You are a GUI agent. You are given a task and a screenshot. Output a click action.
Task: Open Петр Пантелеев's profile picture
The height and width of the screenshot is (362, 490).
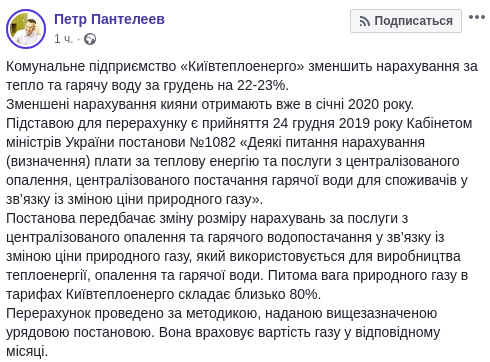(x=26, y=29)
